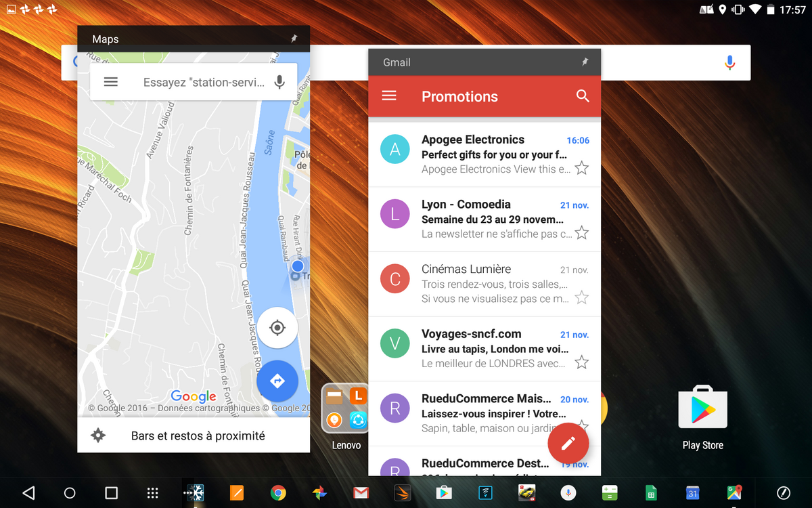Open 'Trois rendez-vous, trois salles' email
This screenshot has height=508, width=812.
pyautogui.click(x=484, y=284)
